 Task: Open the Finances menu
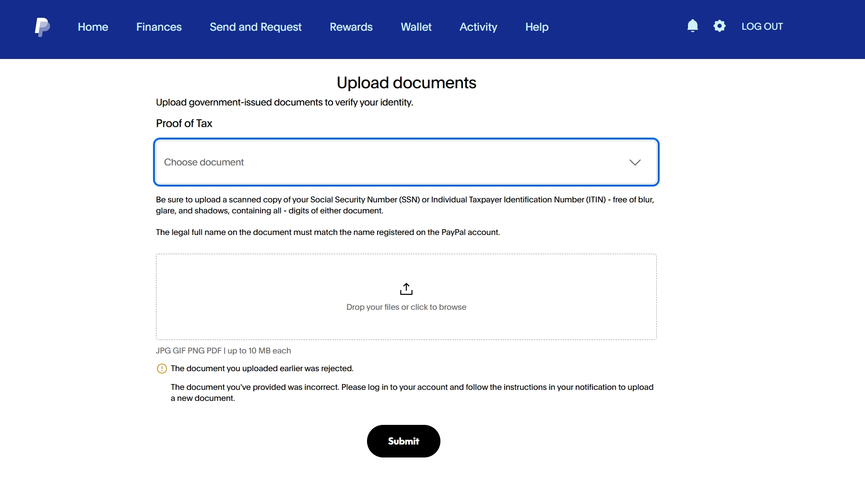pyautogui.click(x=159, y=27)
